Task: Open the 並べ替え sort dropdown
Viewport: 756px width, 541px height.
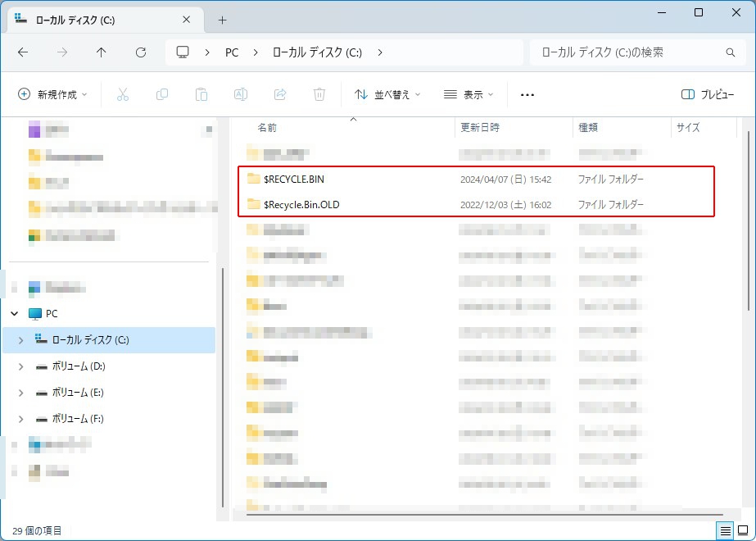Action: (x=387, y=94)
